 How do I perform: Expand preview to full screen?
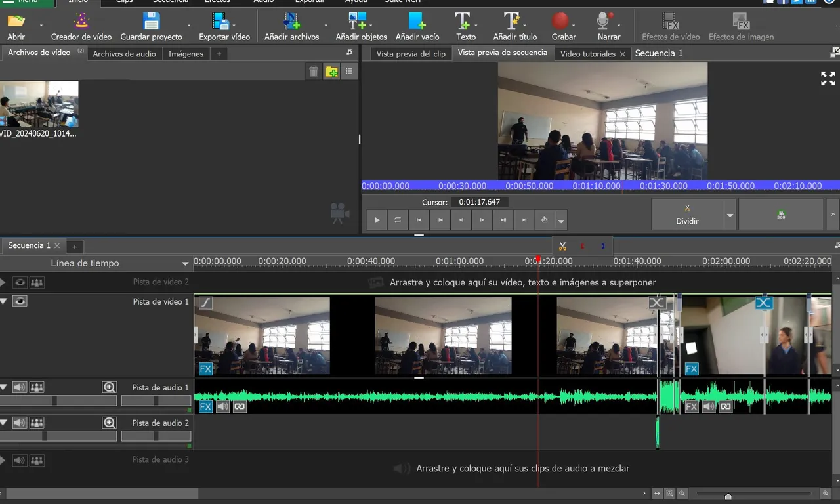[x=828, y=79]
